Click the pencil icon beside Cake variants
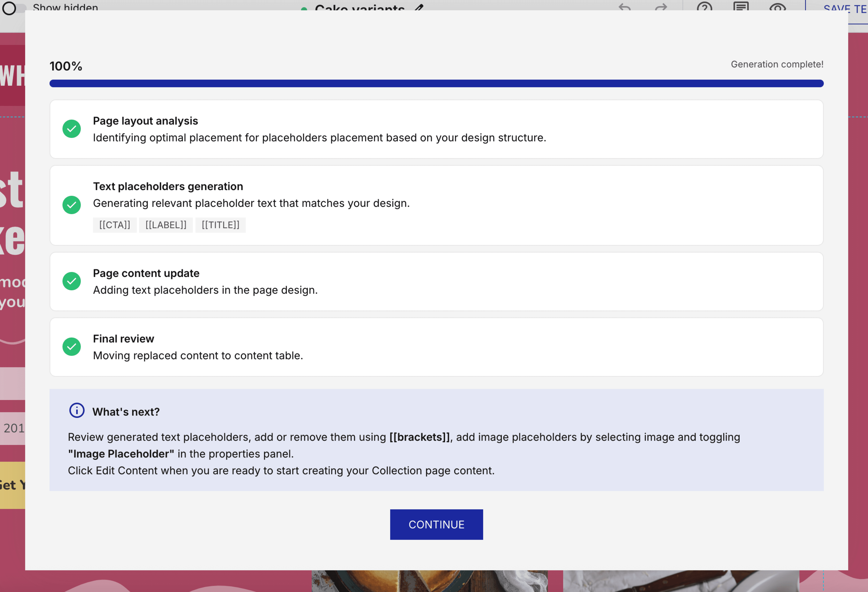 pyautogui.click(x=419, y=7)
